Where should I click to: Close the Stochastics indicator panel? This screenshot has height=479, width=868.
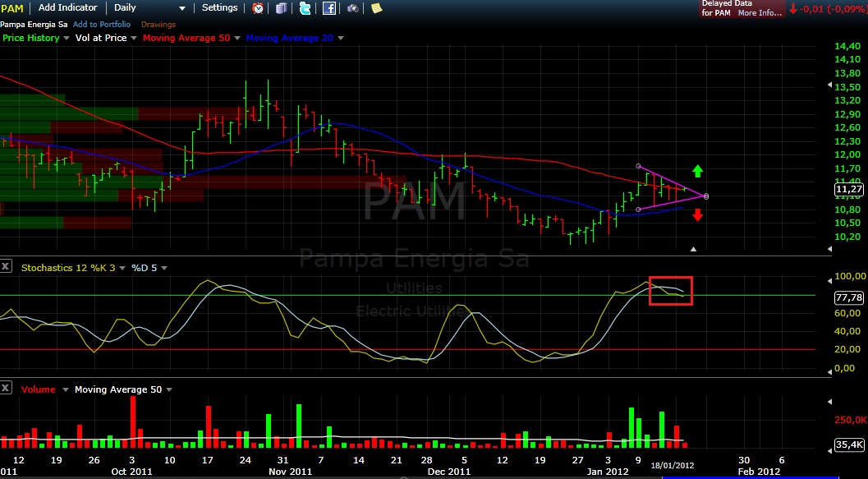pyautogui.click(x=6, y=266)
